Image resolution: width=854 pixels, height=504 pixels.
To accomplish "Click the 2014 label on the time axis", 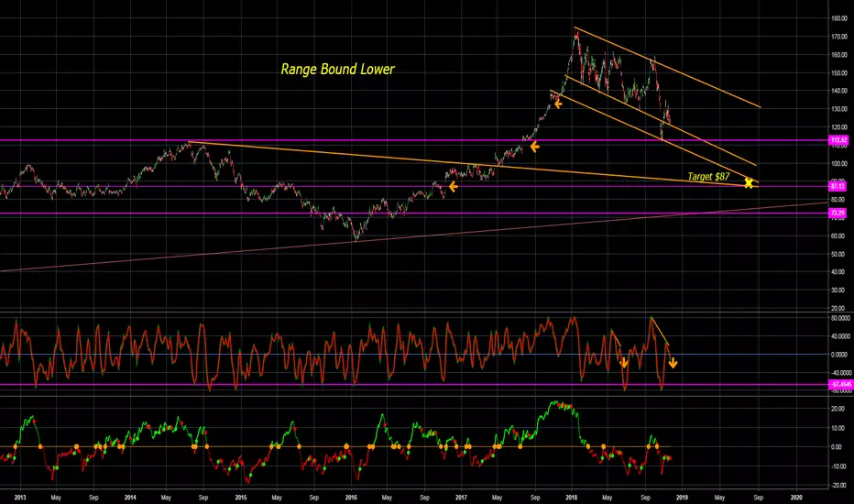I will (130, 498).
